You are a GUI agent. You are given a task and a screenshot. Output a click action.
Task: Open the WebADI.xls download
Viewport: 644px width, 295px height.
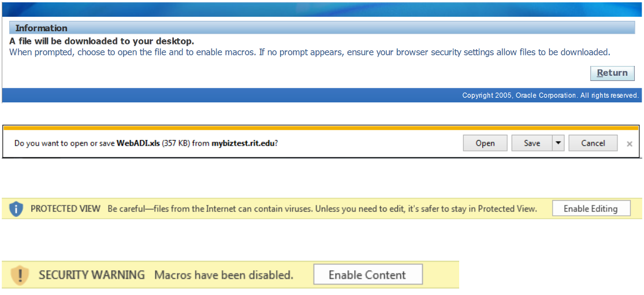(485, 143)
